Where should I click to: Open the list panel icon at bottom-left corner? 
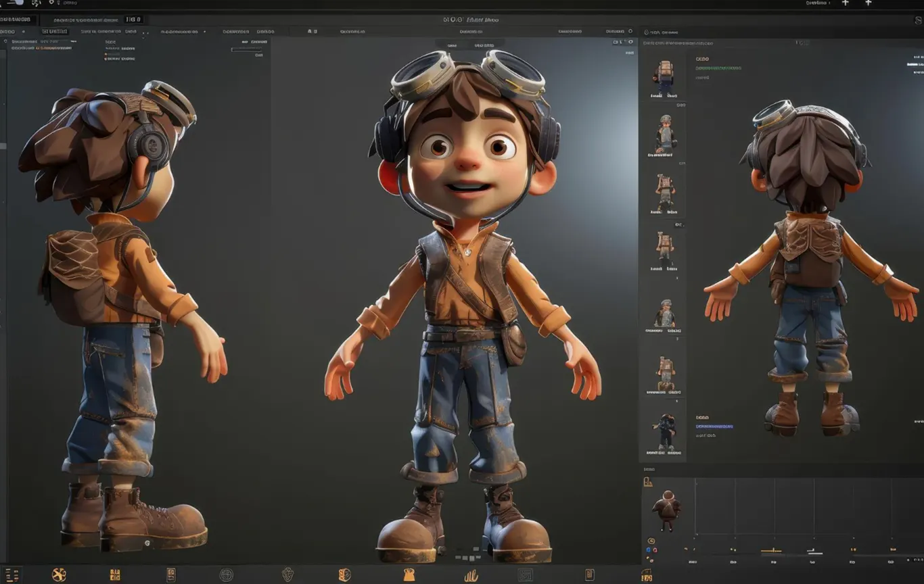coord(12,575)
